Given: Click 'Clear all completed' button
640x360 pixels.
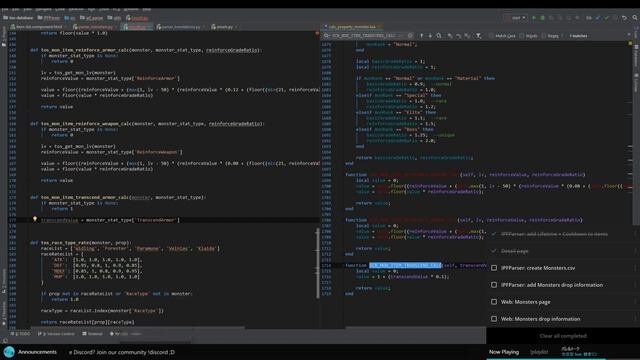Looking at the screenshot, I should [563, 336].
